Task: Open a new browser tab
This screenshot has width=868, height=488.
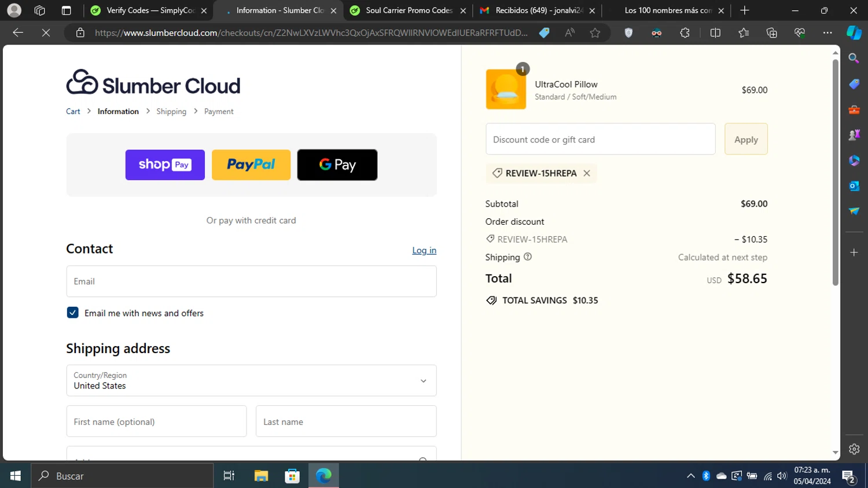Action: pyautogui.click(x=745, y=10)
